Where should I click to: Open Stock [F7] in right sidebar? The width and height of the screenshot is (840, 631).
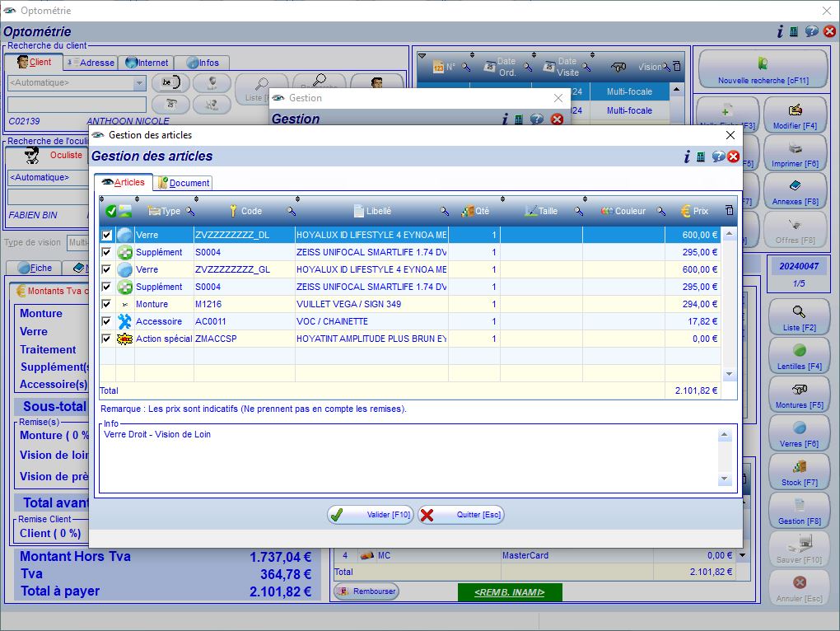[800, 473]
